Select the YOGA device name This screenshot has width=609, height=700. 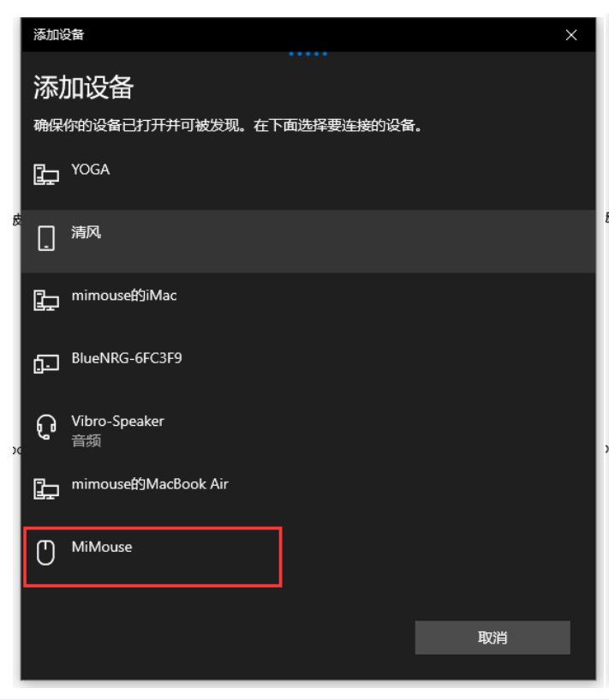(91, 170)
